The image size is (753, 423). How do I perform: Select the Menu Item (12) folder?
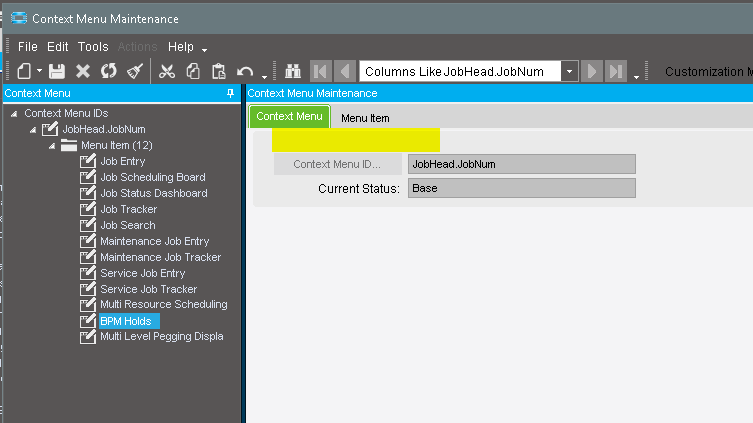(117, 145)
